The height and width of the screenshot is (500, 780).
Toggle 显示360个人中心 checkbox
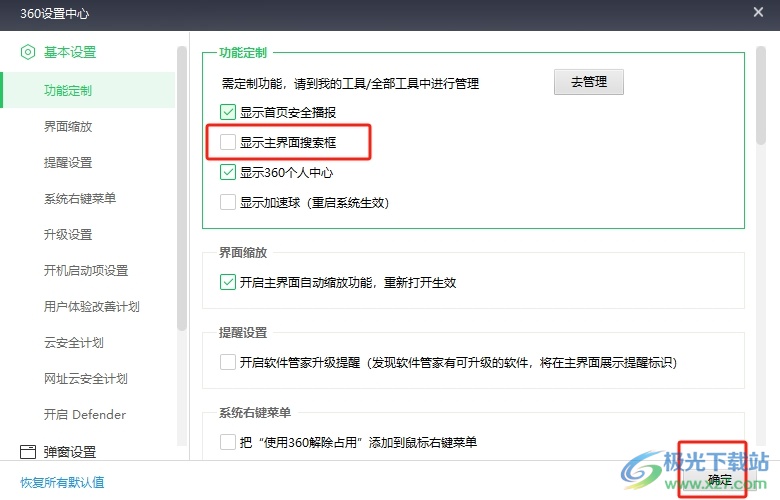[x=228, y=172]
